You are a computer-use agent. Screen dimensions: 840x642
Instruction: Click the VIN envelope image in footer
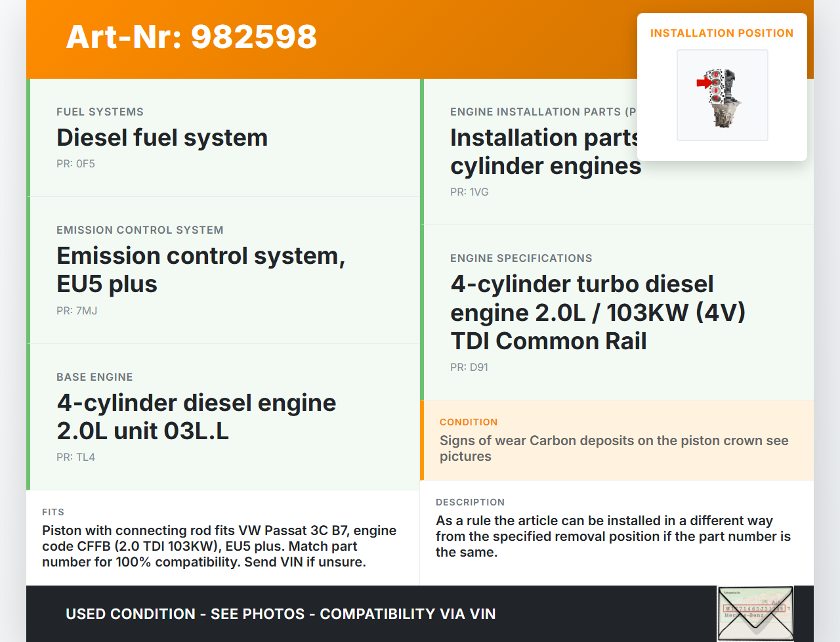point(755,613)
